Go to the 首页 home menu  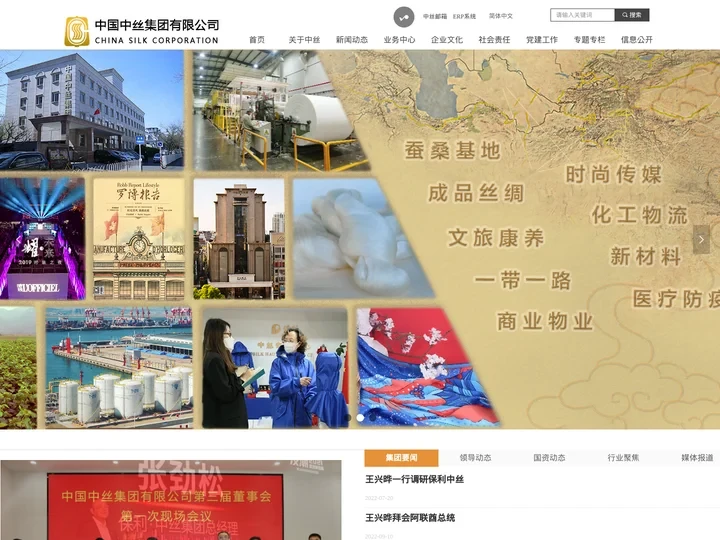pos(257,40)
